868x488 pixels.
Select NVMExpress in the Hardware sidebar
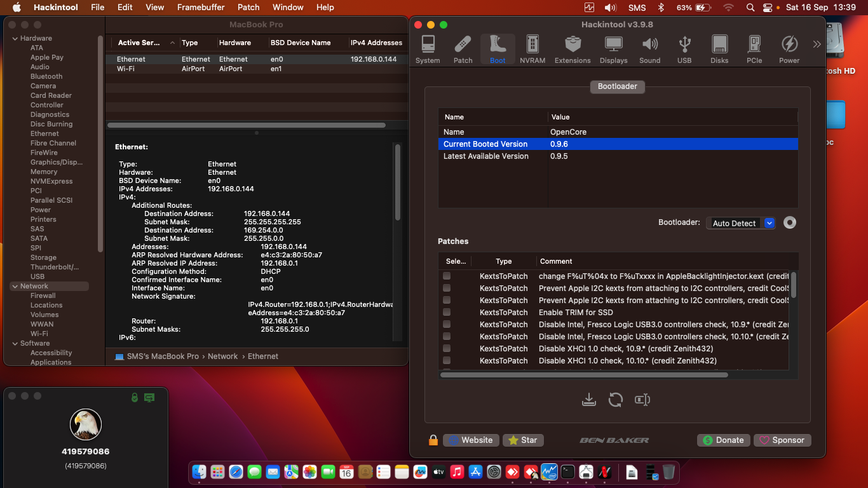(51, 181)
